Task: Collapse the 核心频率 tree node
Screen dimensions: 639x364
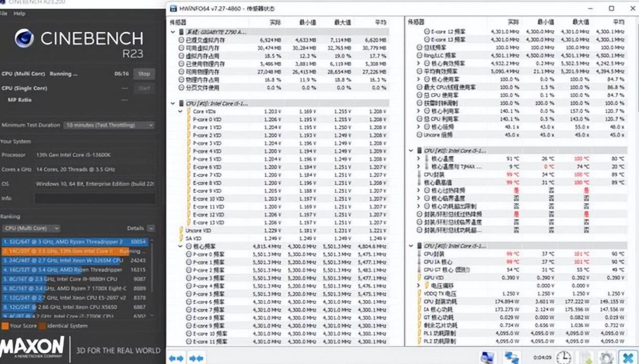Action: pos(180,246)
